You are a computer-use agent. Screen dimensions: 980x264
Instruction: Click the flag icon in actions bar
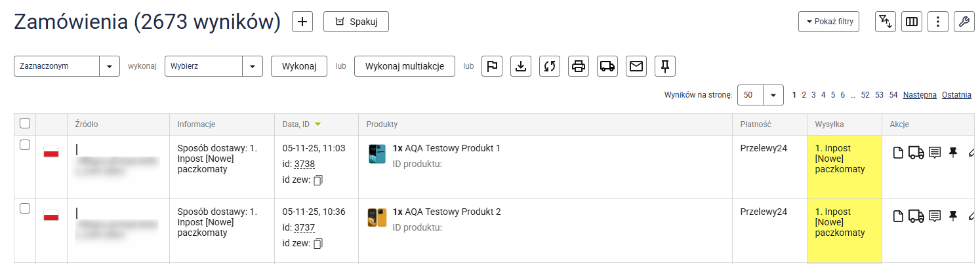492,66
